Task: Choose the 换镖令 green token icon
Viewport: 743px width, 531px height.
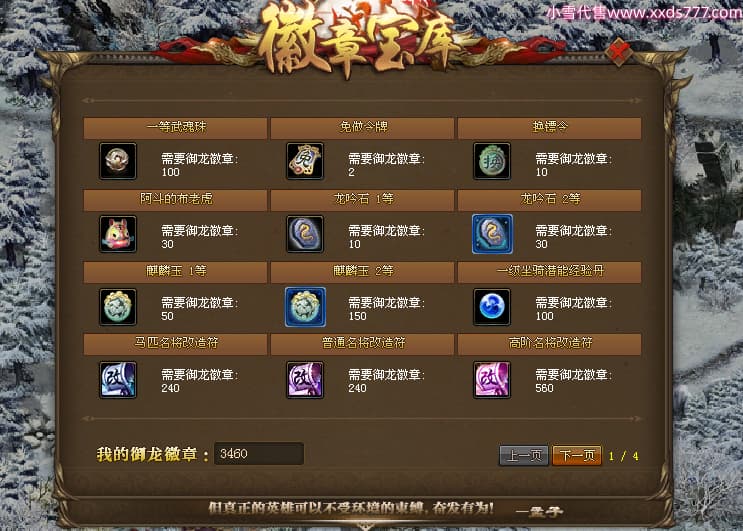Action: click(x=492, y=161)
